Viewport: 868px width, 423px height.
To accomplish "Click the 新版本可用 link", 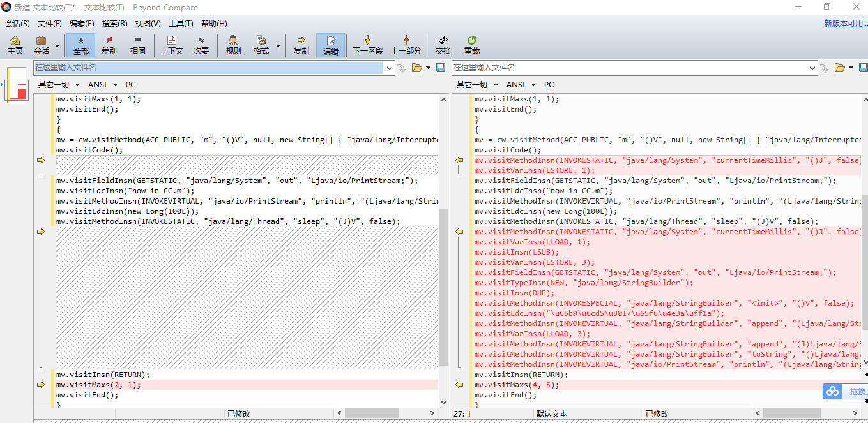I will (x=846, y=24).
